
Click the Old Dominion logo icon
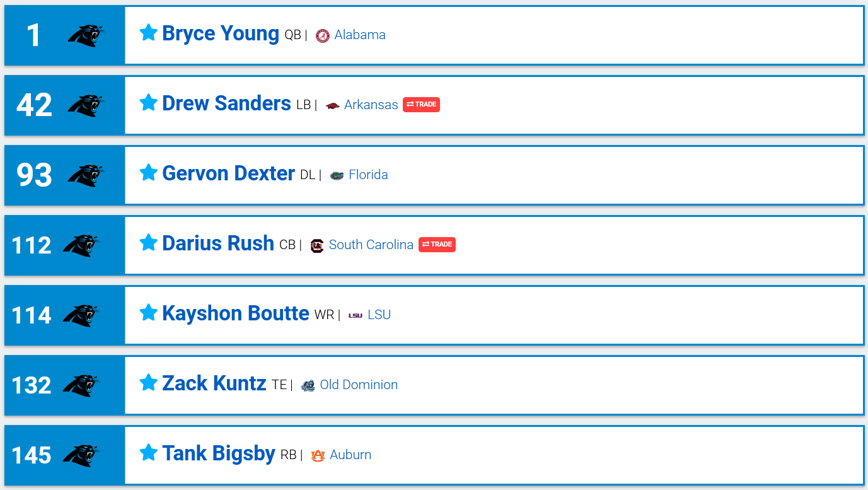tap(308, 385)
